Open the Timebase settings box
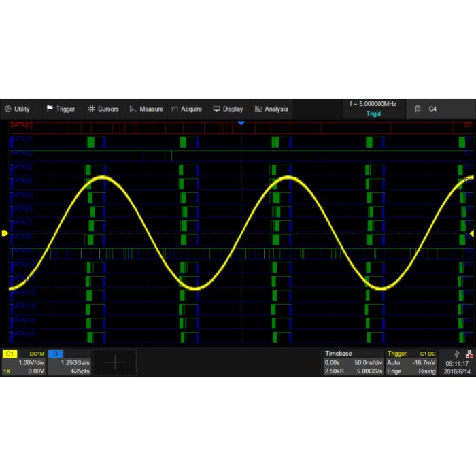The width and height of the screenshot is (476, 476). (x=353, y=362)
